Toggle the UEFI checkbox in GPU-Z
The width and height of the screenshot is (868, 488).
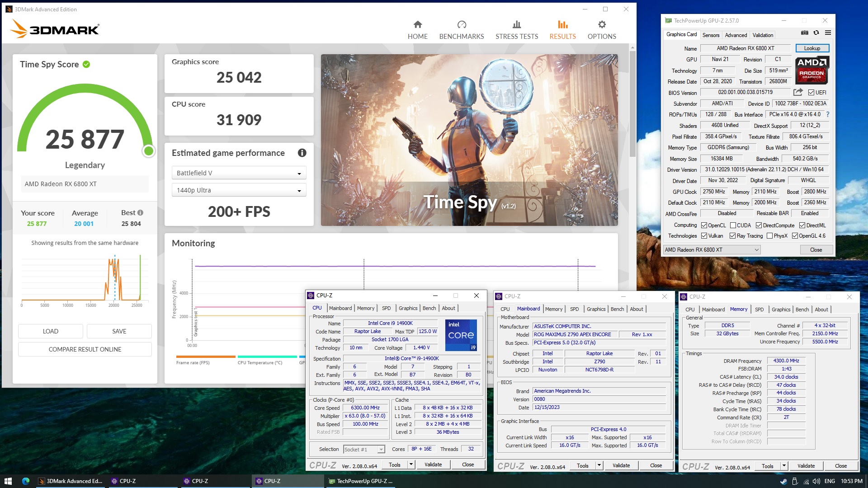tap(811, 93)
